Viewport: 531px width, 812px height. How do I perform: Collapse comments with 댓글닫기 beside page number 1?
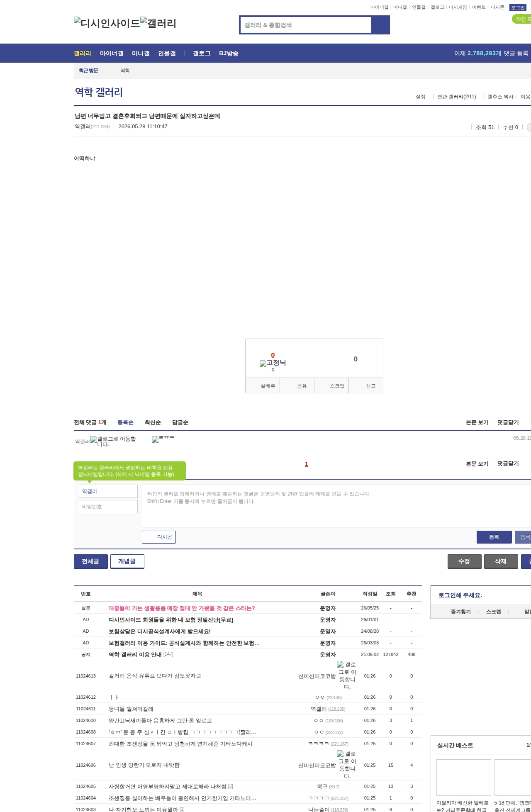[x=508, y=464]
